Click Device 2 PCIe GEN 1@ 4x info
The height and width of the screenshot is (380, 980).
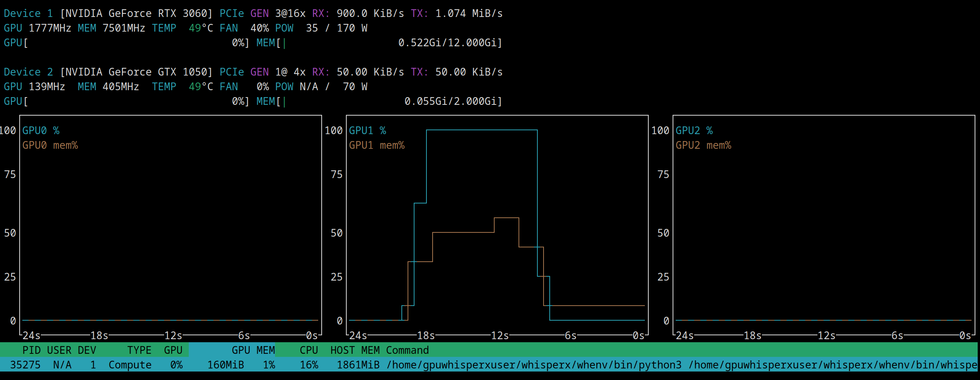[262, 72]
